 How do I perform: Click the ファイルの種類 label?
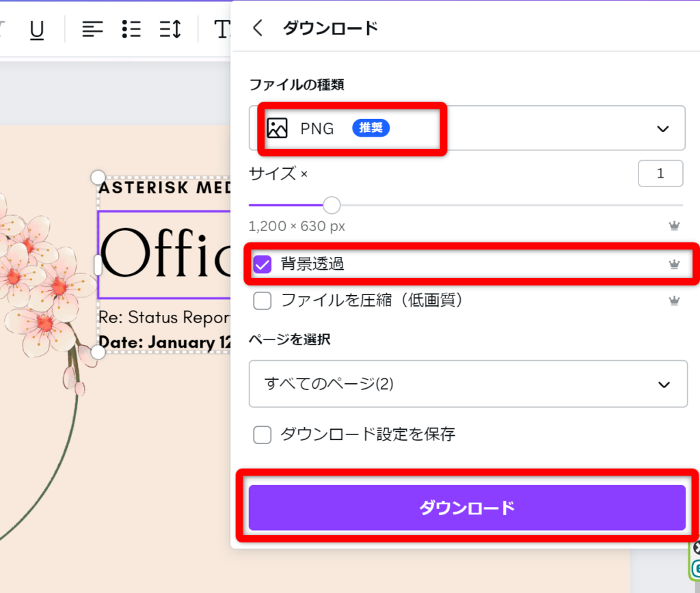[297, 85]
